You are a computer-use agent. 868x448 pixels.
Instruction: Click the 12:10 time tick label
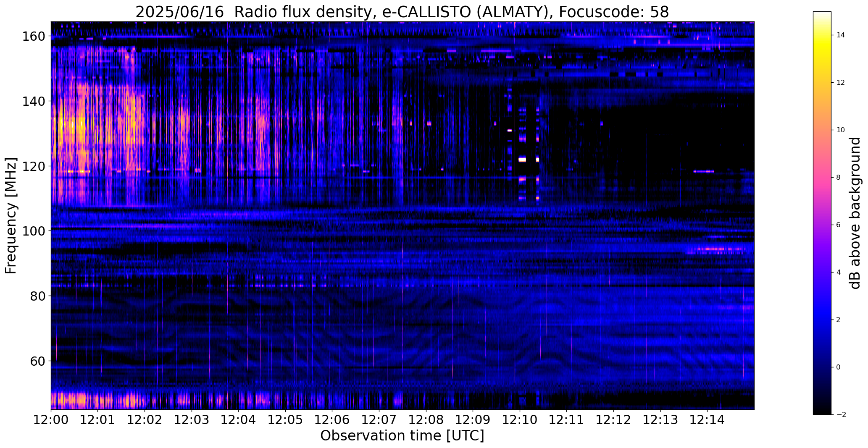520,419
